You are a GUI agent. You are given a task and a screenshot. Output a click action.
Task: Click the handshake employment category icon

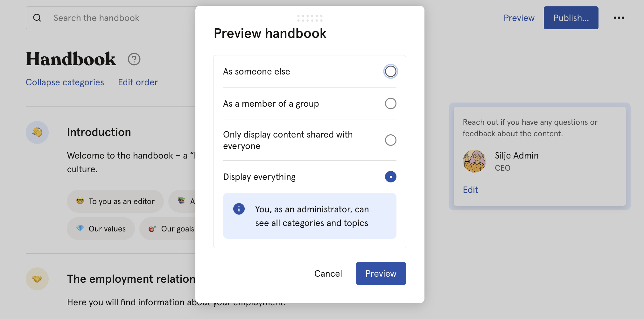(37, 279)
